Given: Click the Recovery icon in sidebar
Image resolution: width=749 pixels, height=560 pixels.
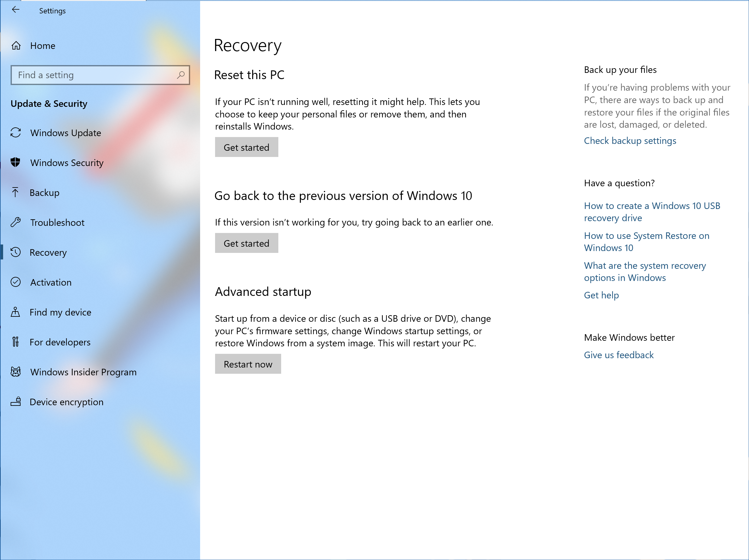Looking at the screenshot, I should point(16,252).
